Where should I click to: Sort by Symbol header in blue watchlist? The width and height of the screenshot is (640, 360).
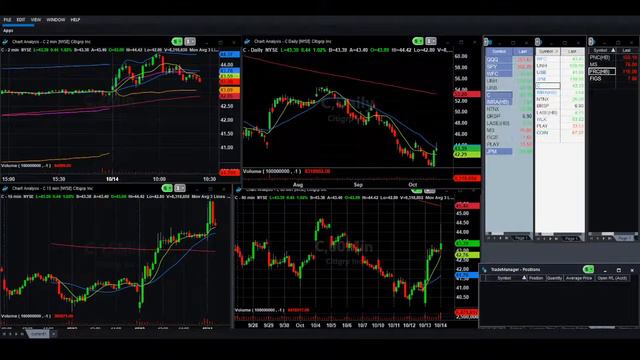(x=499, y=51)
